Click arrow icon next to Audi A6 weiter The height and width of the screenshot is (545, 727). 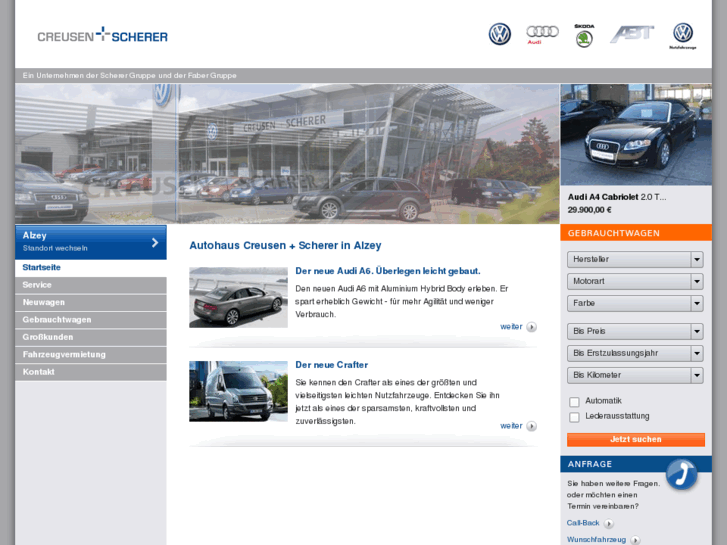532,327
